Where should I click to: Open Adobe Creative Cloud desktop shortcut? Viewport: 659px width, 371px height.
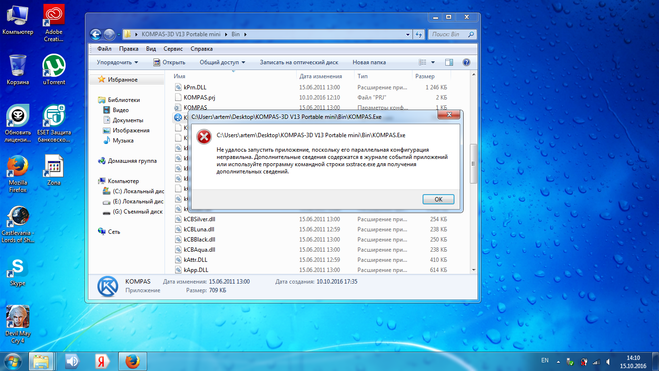coord(54,23)
